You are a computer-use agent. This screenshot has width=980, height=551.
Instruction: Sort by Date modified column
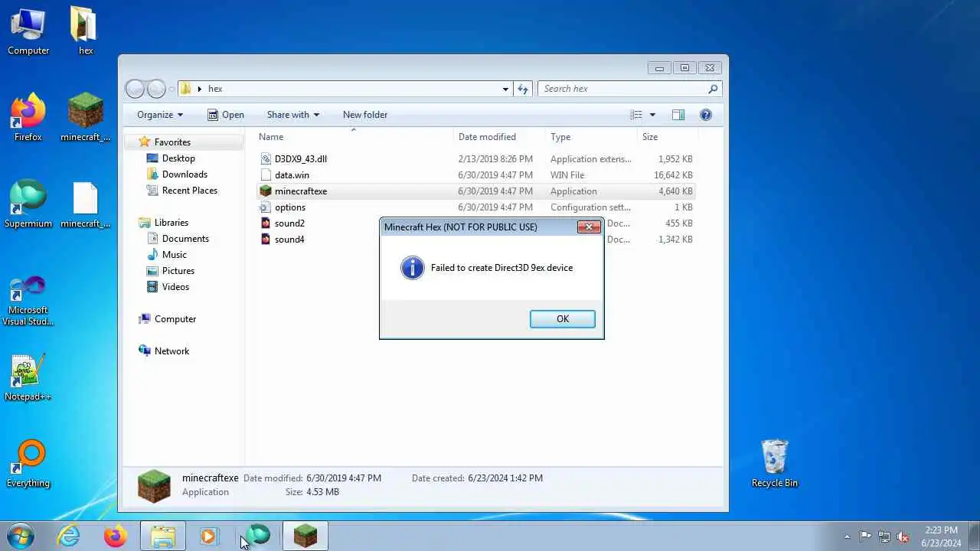click(x=499, y=137)
